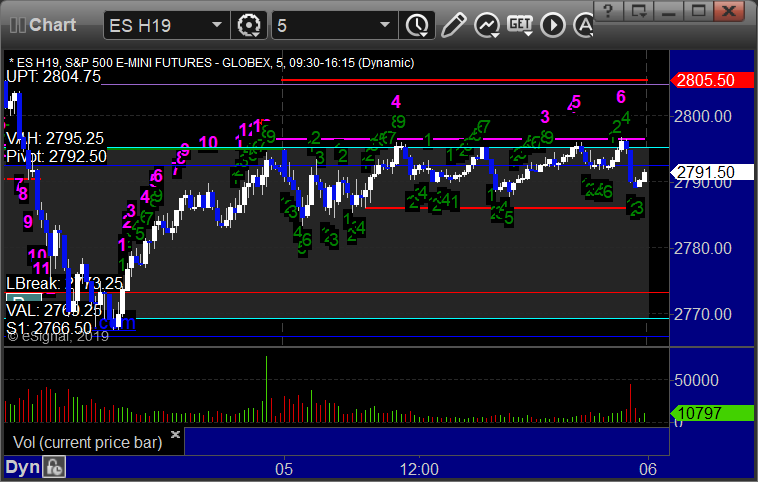Click the green 10797 volume marker
Viewport: 758px width, 482px height.
click(712, 413)
